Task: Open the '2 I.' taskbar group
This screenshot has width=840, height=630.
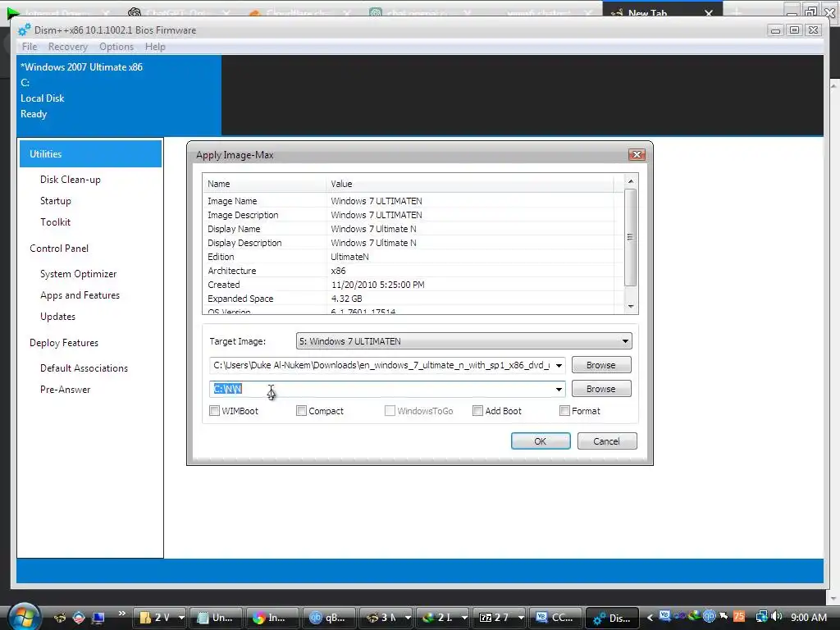Action: click(x=442, y=618)
